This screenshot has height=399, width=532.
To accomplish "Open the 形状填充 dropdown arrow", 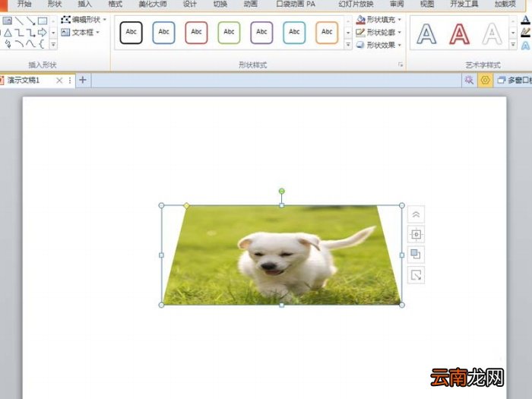I will pyautogui.click(x=399, y=20).
